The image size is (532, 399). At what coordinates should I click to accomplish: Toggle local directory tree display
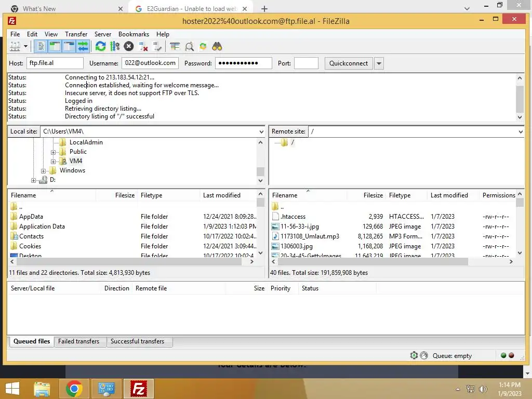coord(55,46)
